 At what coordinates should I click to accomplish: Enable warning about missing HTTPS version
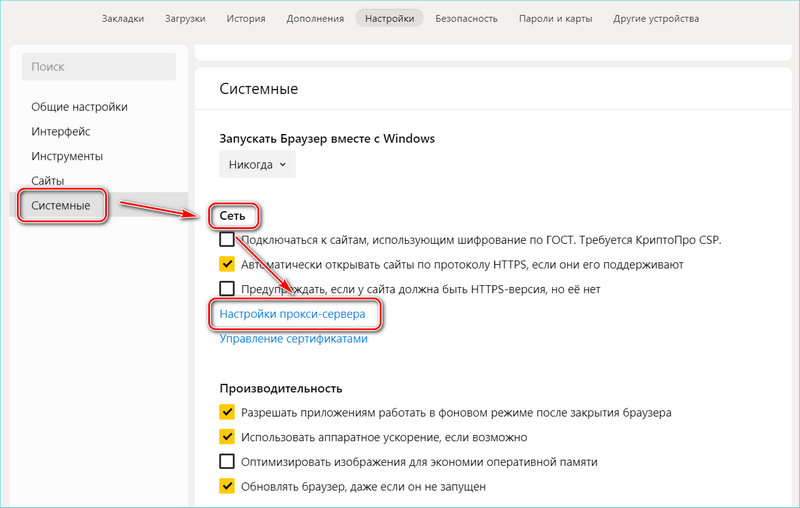point(227,289)
